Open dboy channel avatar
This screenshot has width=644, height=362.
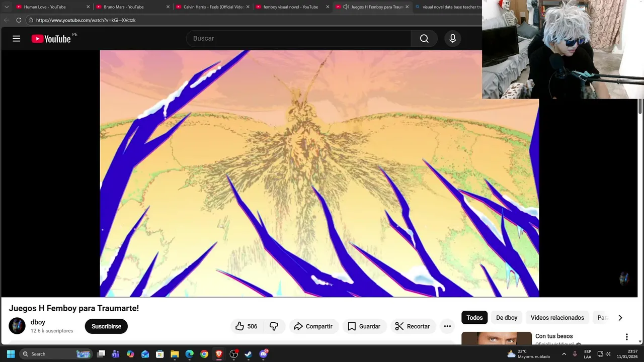pyautogui.click(x=17, y=326)
